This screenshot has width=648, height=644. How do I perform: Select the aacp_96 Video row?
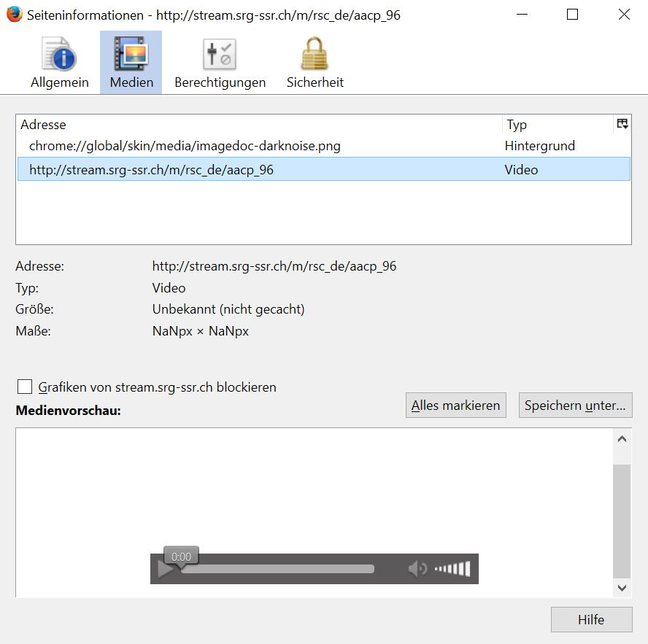(x=323, y=169)
